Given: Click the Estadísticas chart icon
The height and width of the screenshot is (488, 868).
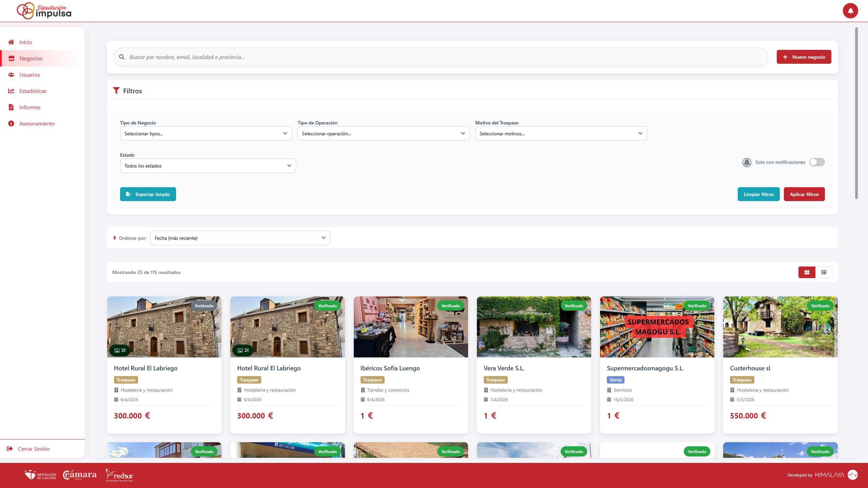Looking at the screenshot, I should (11, 91).
